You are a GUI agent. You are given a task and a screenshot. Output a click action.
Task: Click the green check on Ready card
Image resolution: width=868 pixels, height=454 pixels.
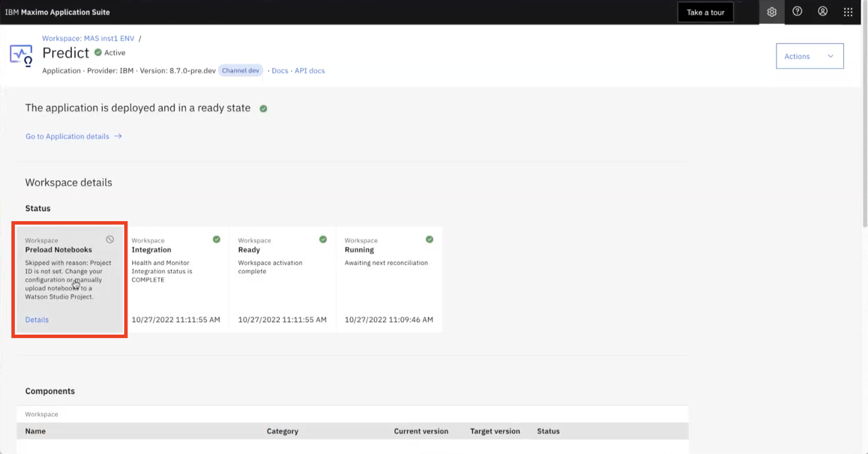[323, 239]
